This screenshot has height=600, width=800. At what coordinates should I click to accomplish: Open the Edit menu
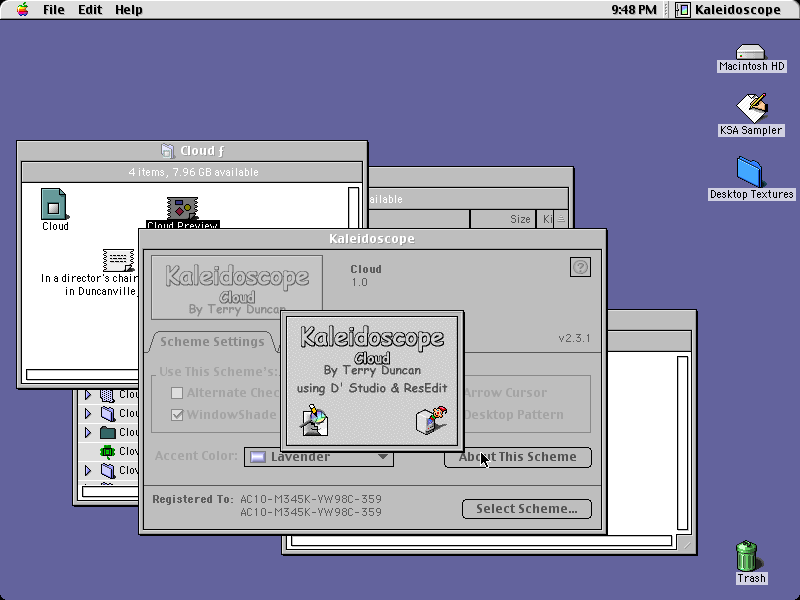coord(90,10)
